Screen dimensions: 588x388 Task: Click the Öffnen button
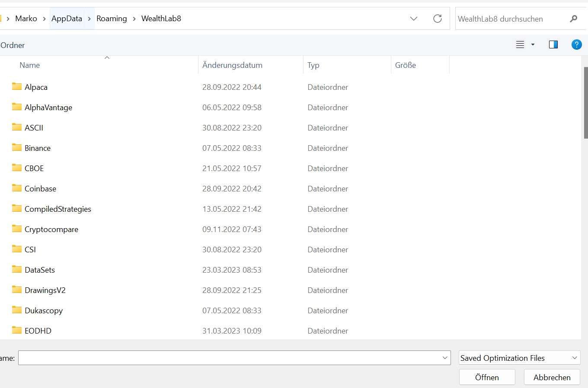coord(487,377)
